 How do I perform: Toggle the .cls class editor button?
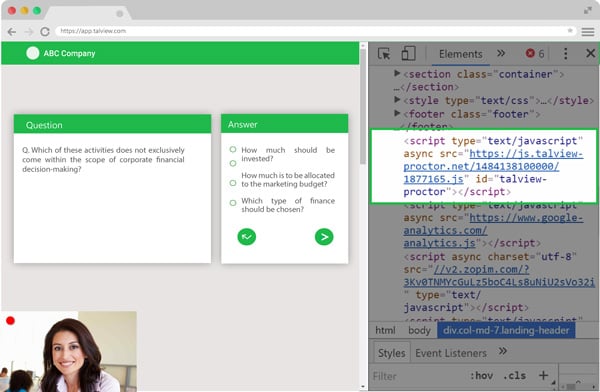click(x=514, y=376)
